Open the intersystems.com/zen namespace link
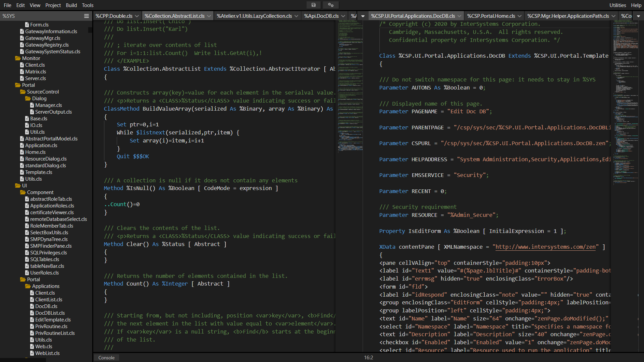The width and height of the screenshot is (644, 362). [545, 247]
